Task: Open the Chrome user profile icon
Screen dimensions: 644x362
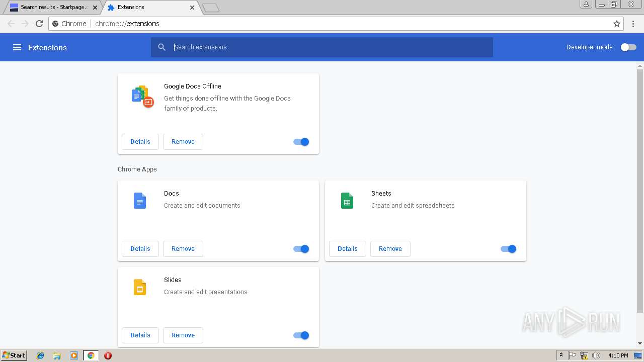Action: [586, 4]
